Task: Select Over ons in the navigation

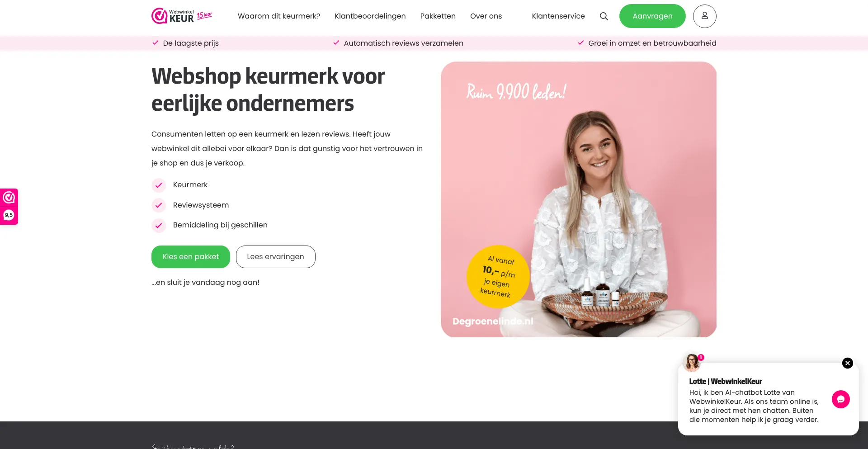Action: click(486, 16)
